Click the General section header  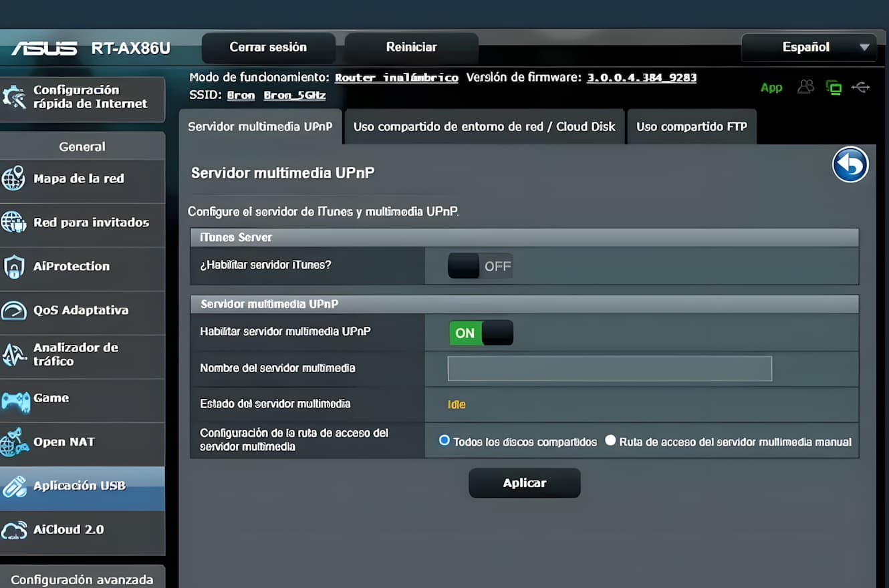82,146
